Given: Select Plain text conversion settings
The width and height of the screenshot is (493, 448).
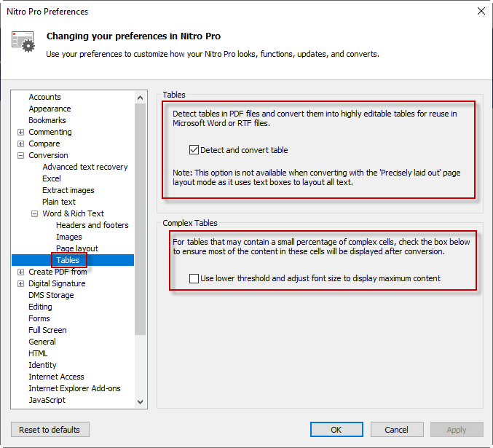Looking at the screenshot, I should coord(59,202).
